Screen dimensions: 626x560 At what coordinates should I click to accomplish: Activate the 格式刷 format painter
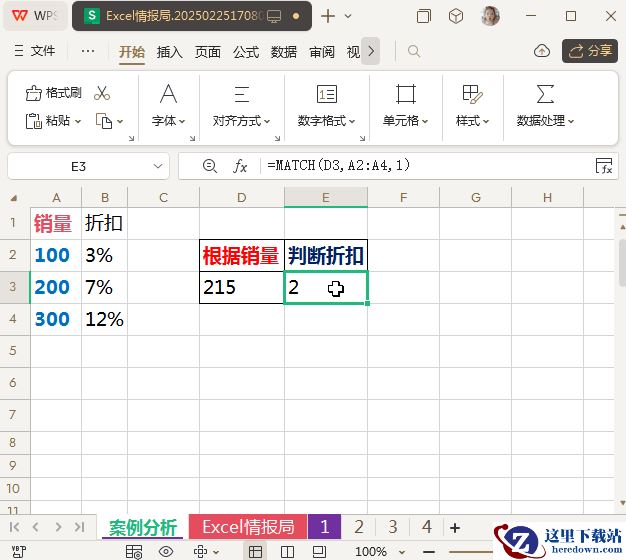coord(53,93)
